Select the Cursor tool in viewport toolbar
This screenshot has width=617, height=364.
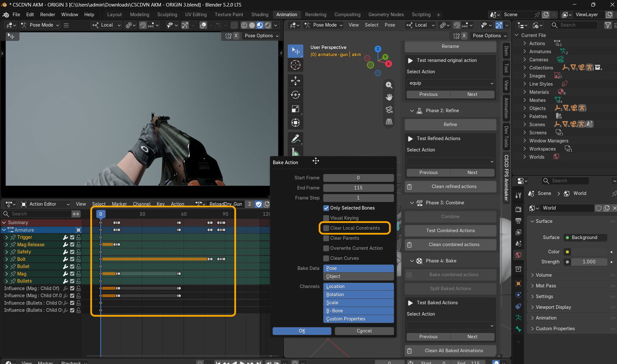295,65
